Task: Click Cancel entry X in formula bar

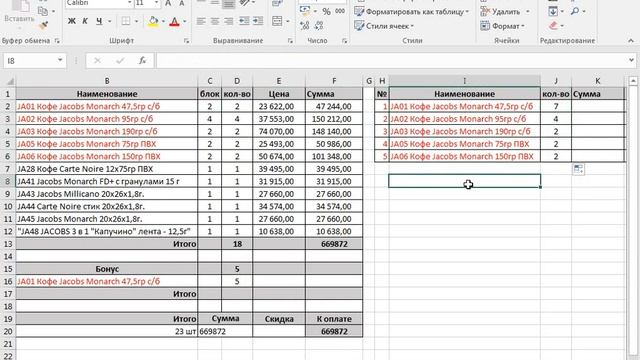Action: pos(97,61)
